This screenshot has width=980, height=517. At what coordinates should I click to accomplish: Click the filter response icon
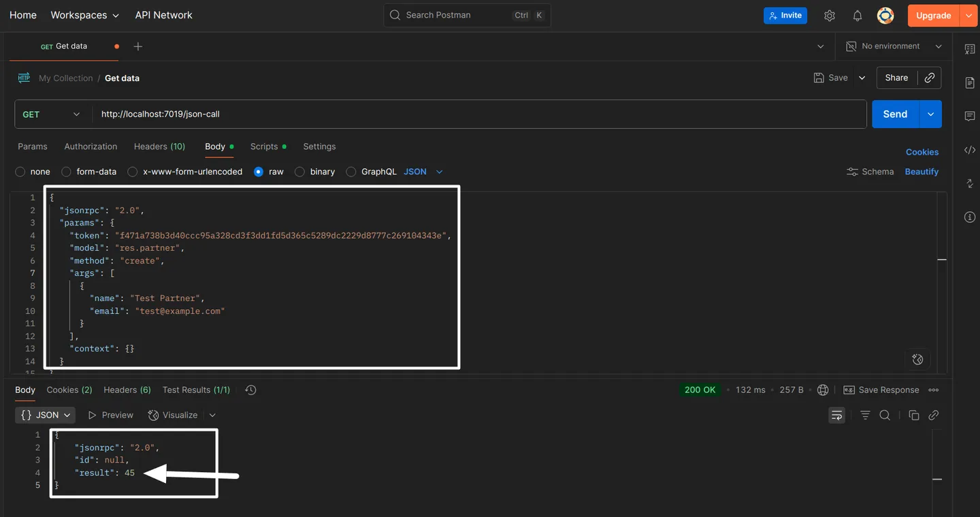click(x=865, y=415)
